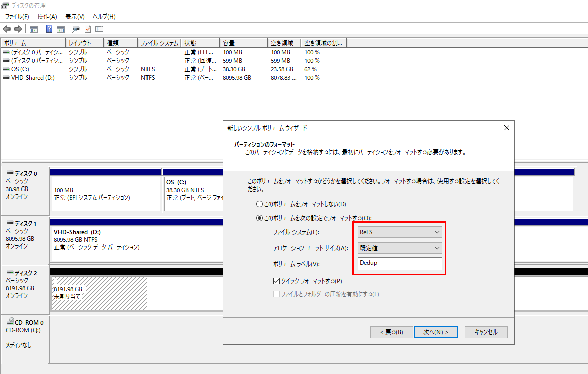Click the Disk Management app icon in title bar
The image size is (588, 374).
pyautogui.click(x=5, y=5)
